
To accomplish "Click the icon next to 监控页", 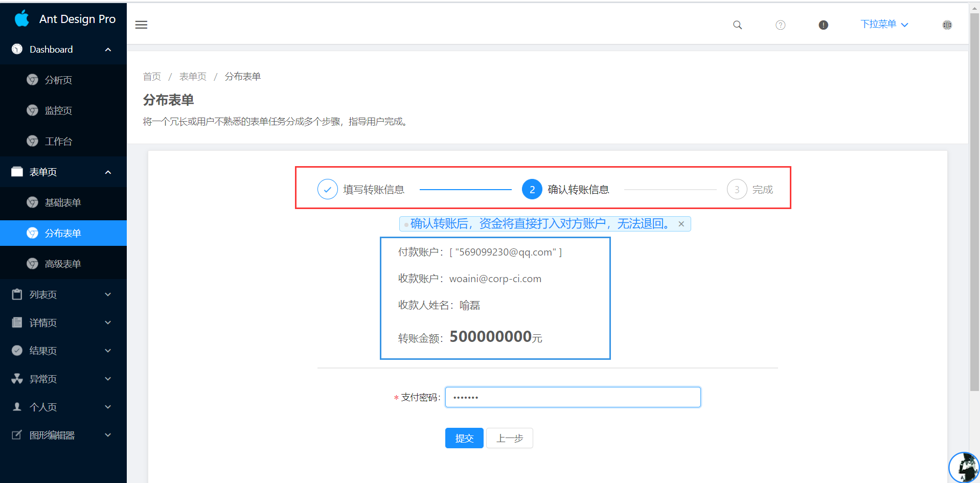I will [32, 110].
